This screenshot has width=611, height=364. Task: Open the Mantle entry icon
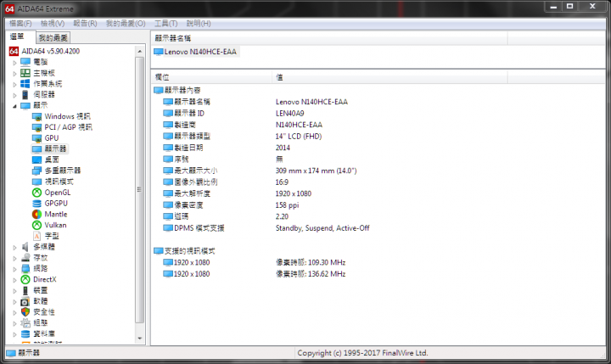click(36, 215)
